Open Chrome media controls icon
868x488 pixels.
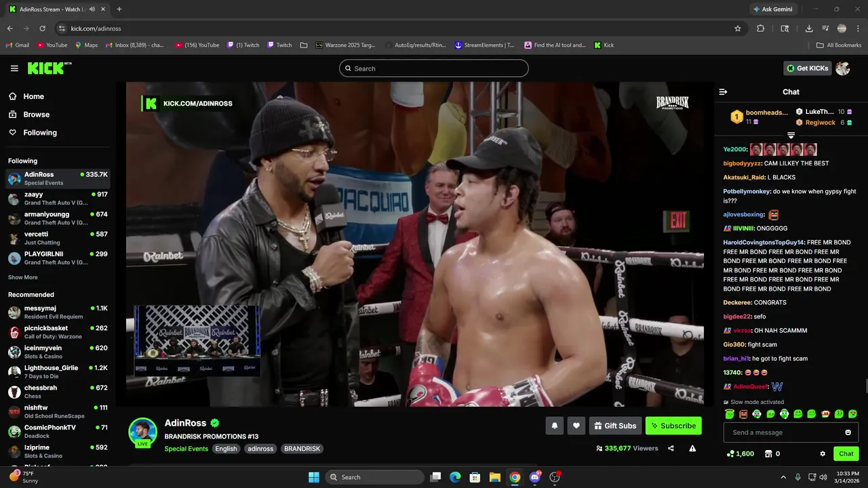click(825, 28)
